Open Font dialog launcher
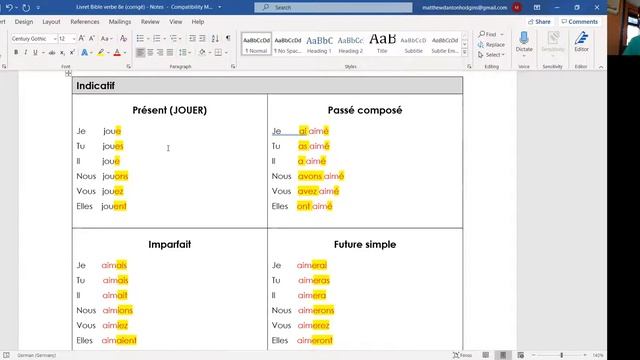 pos(129,66)
